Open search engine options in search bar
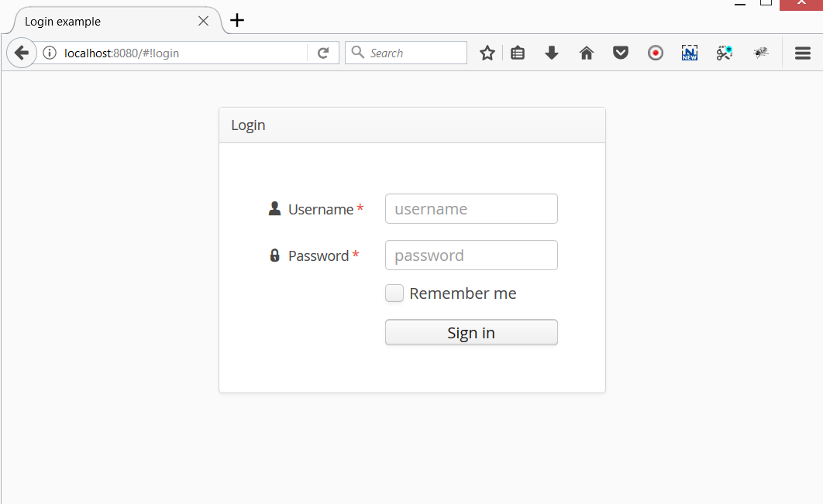Screen dimensions: 823x504 click(357, 53)
